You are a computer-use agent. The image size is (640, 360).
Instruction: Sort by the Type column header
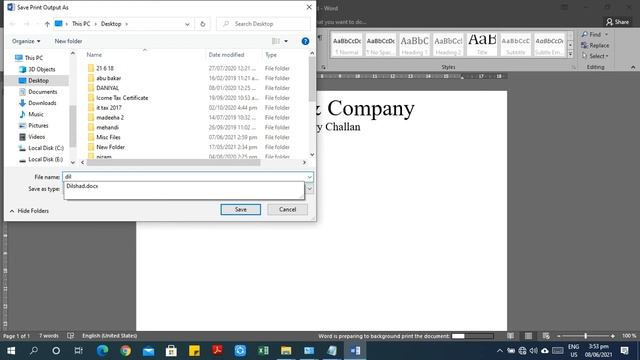[x=271, y=55]
